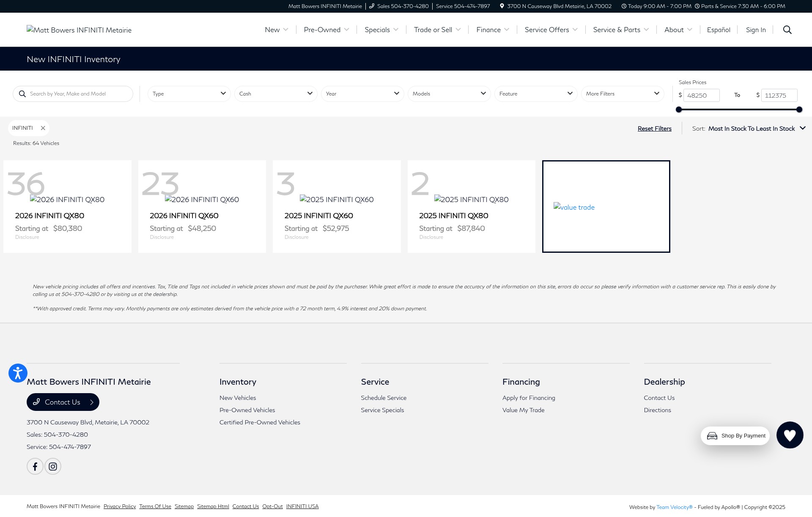Screen dimensions: 812x517
Task: Open the Opt-Out footer link
Action: (x=272, y=506)
